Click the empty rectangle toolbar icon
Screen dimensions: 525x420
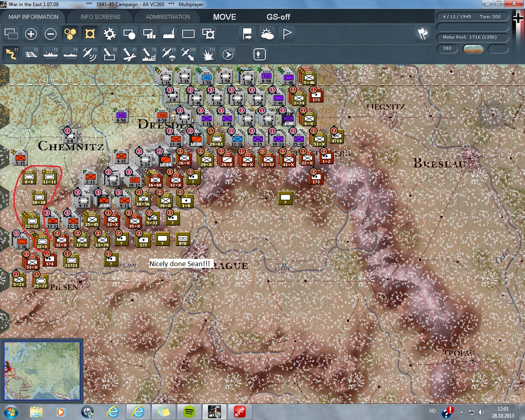[188, 34]
